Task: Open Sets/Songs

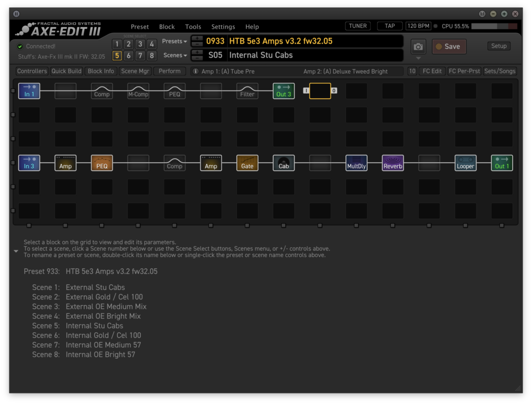Action: (500, 71)
